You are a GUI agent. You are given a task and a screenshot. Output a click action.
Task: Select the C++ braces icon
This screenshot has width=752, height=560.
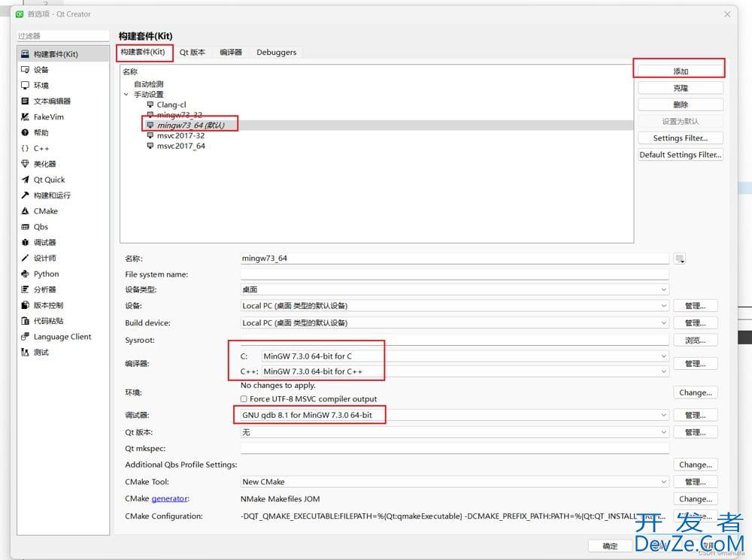[x=25, y=148]
